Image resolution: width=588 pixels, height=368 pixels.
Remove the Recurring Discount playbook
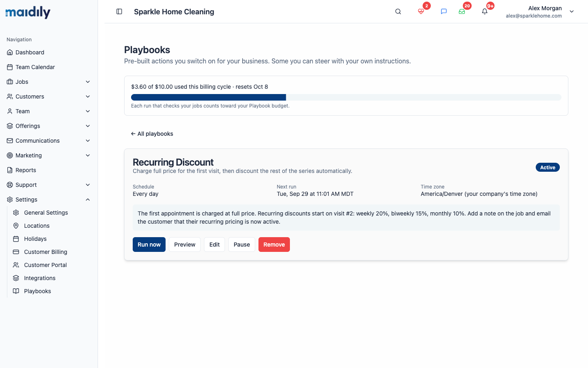point(274,245)
